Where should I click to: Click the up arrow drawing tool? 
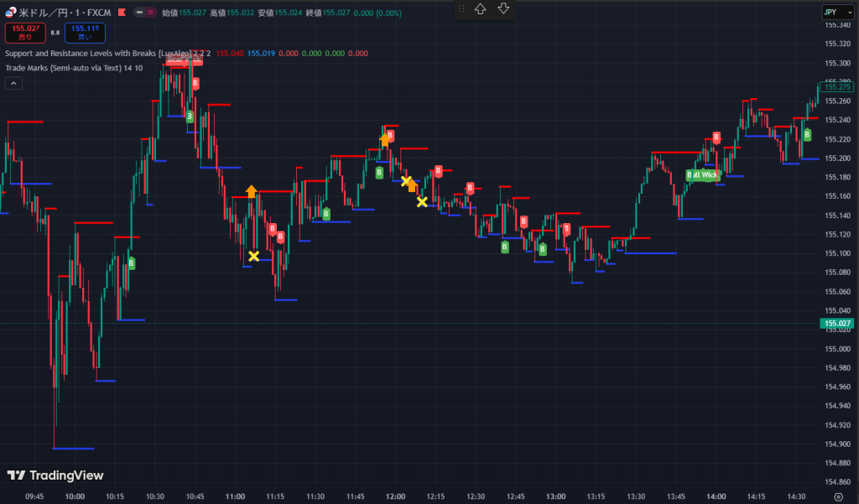pos(481,8)
